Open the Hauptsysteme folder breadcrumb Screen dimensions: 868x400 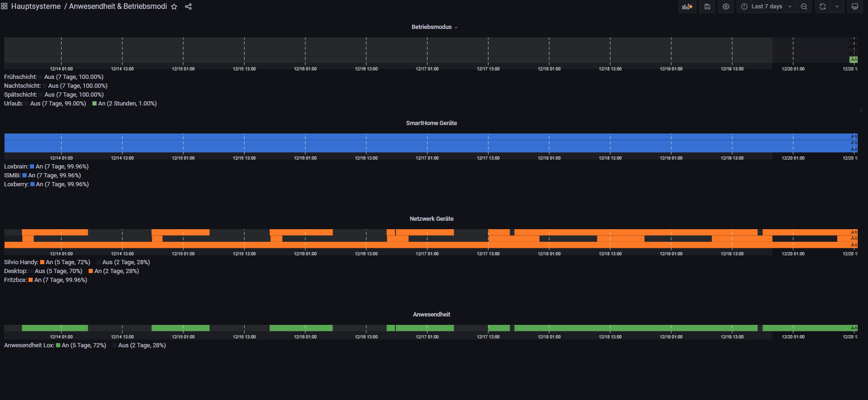pyautogui.click(x=36, y=7)
